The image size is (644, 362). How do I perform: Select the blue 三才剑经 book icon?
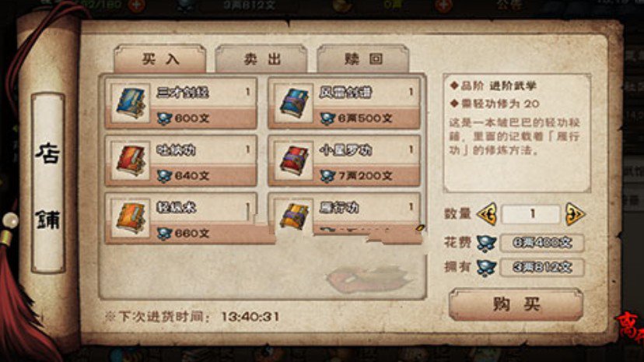pos(131,103)
